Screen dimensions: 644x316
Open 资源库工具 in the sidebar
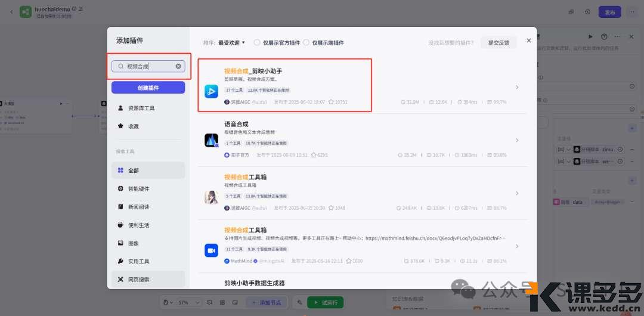tap(148, 108)
